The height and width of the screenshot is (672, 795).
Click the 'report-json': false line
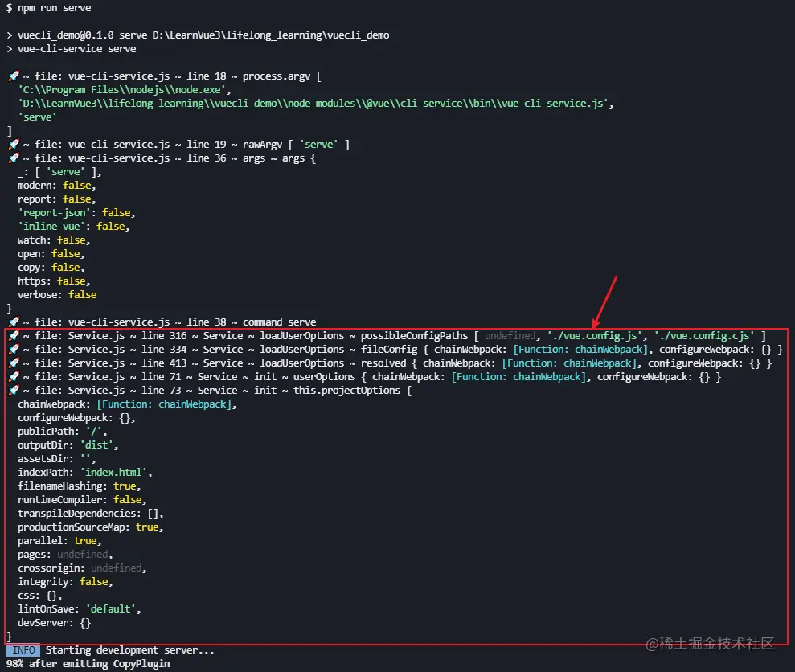click(x=76, y=213)
